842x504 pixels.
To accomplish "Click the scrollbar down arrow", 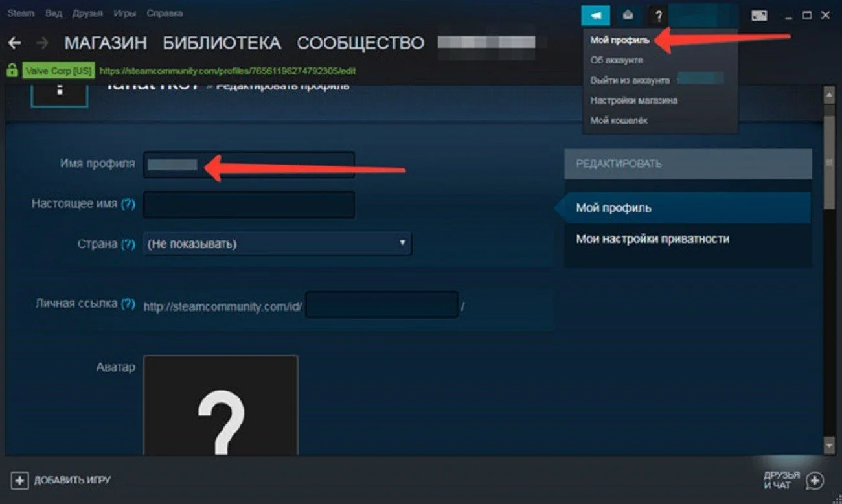I will [x=828, y=446].
